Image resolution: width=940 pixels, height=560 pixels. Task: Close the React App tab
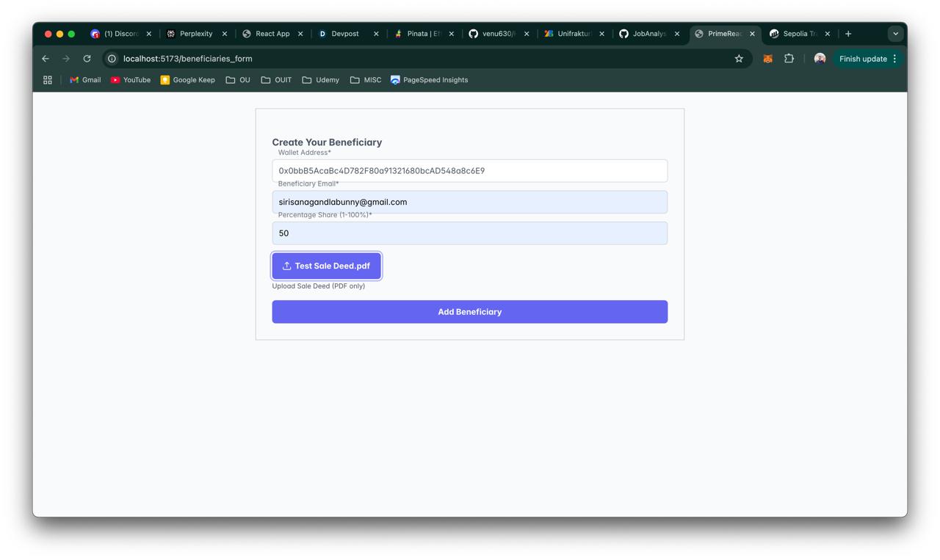click(300, 34)
